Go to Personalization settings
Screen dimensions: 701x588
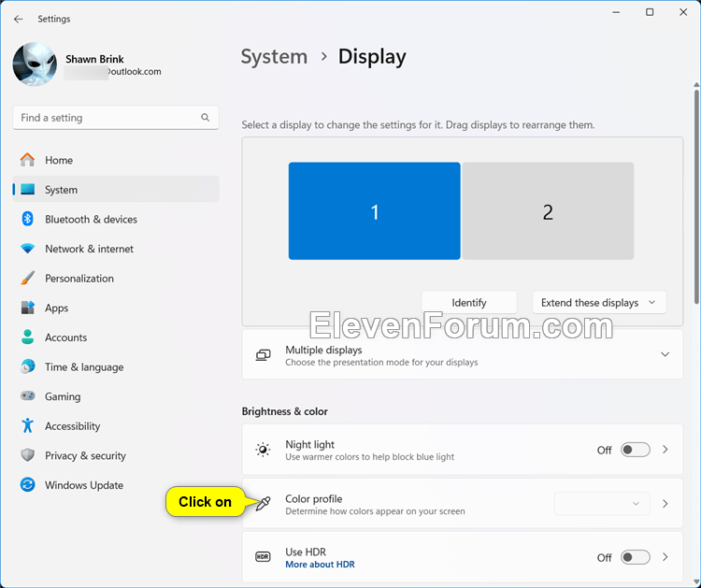(116, 279)
